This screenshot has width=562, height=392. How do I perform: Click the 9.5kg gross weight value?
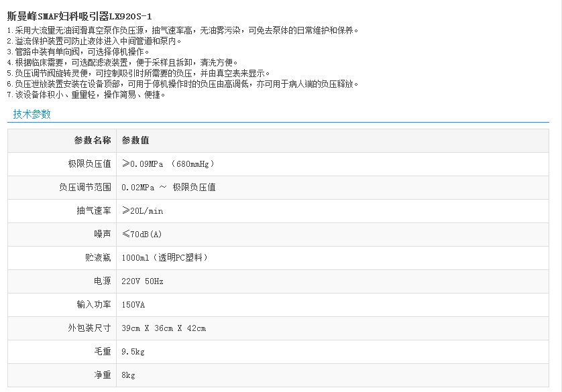coord(133,351)
